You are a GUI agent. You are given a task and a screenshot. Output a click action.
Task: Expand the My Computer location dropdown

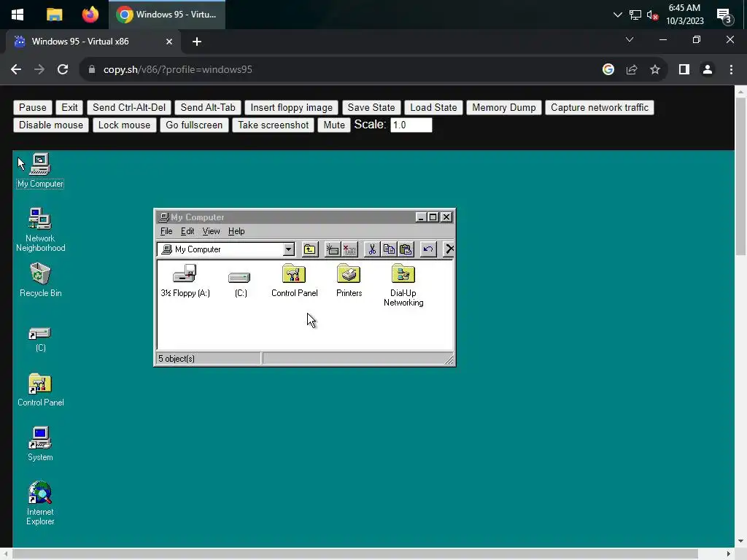[288, 249]
